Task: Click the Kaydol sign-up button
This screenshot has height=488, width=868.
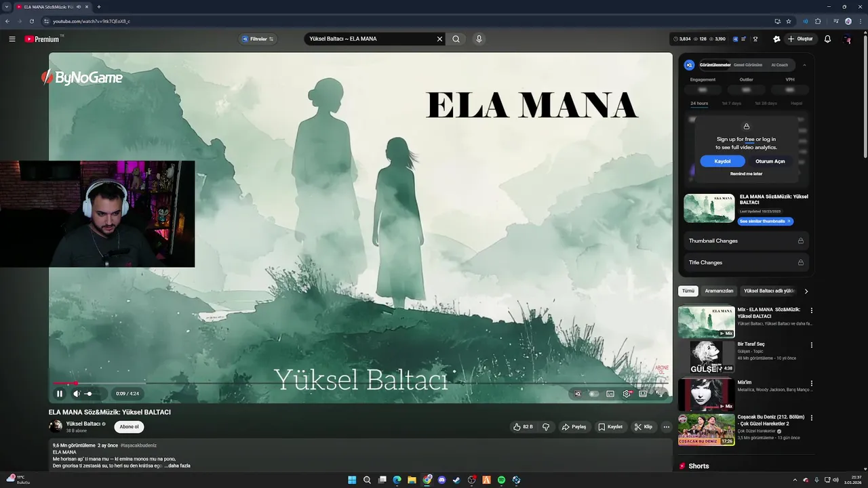Action: (x=722, y=161)
